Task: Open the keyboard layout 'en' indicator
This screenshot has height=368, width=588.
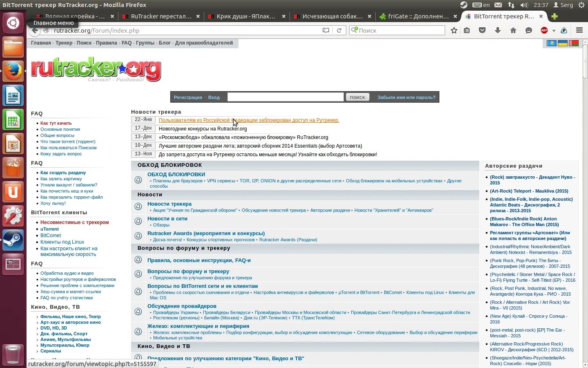Action: 481,5
